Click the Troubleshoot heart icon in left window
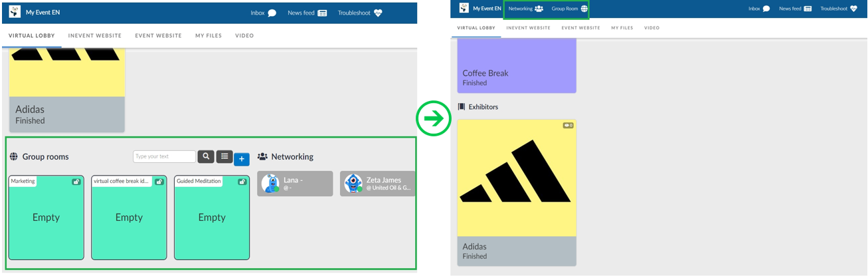 [x=378, y=13]
